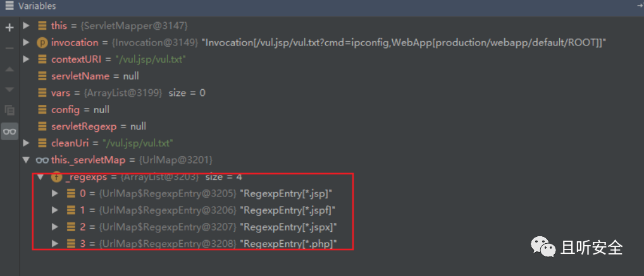Click the {ServletMapper@3147} value

pyautogui.click(x=134, y=26)
